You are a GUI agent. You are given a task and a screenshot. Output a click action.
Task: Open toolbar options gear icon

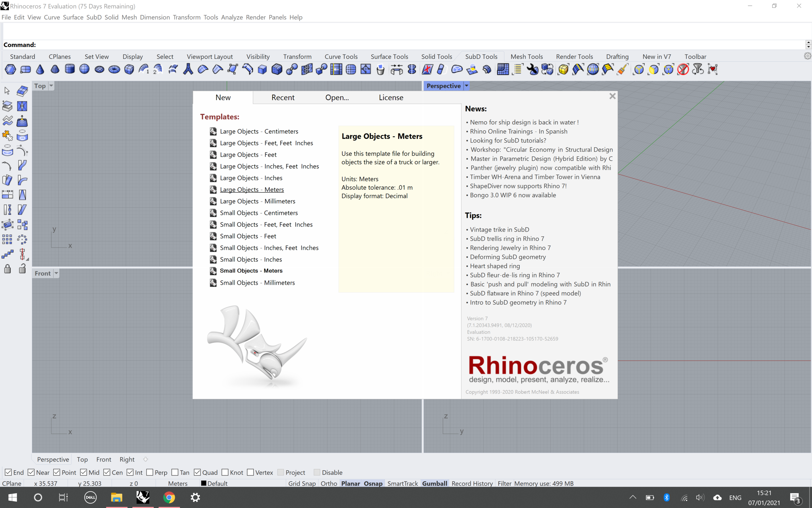tap(807, 56)
